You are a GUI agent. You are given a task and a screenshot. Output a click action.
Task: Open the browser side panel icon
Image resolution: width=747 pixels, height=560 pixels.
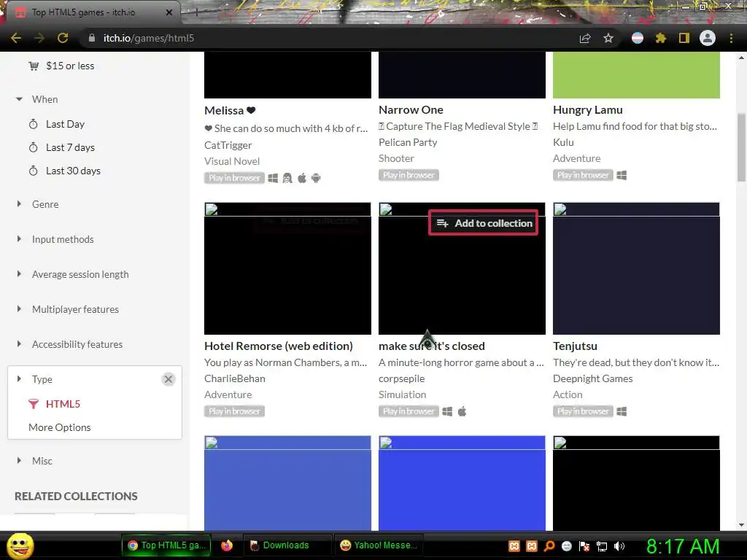(684, 38)
